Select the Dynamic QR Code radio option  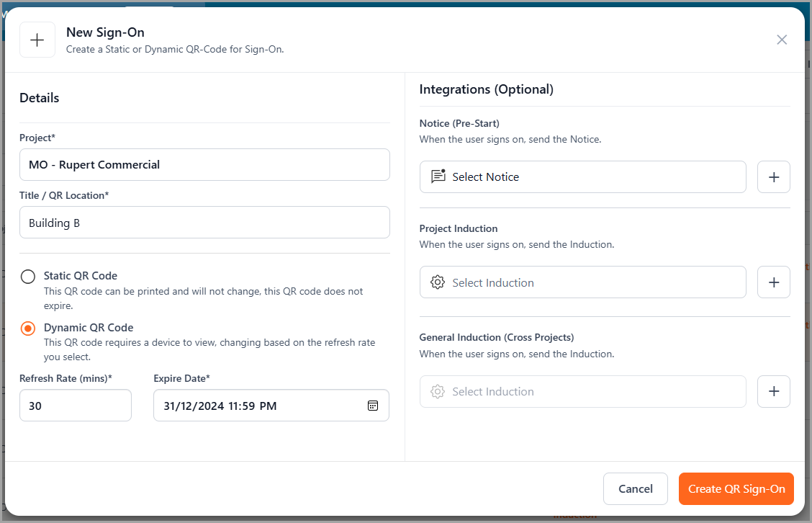pos(28,328)
